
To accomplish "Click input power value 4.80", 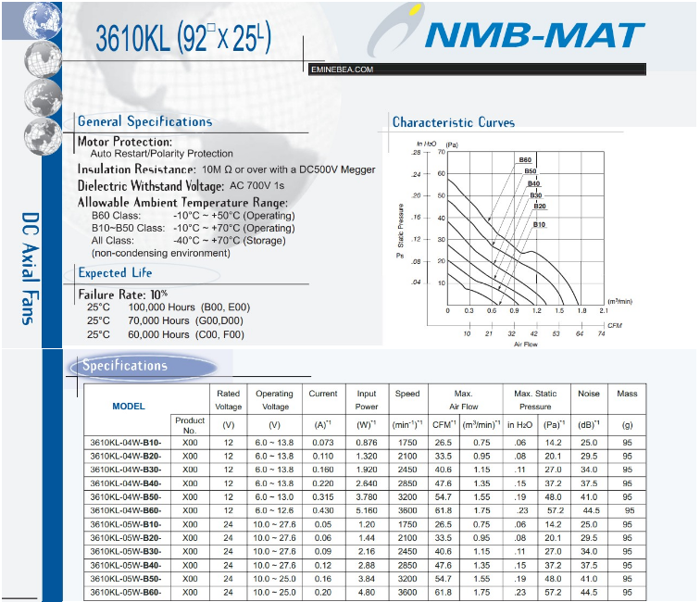I will point(367,592).
